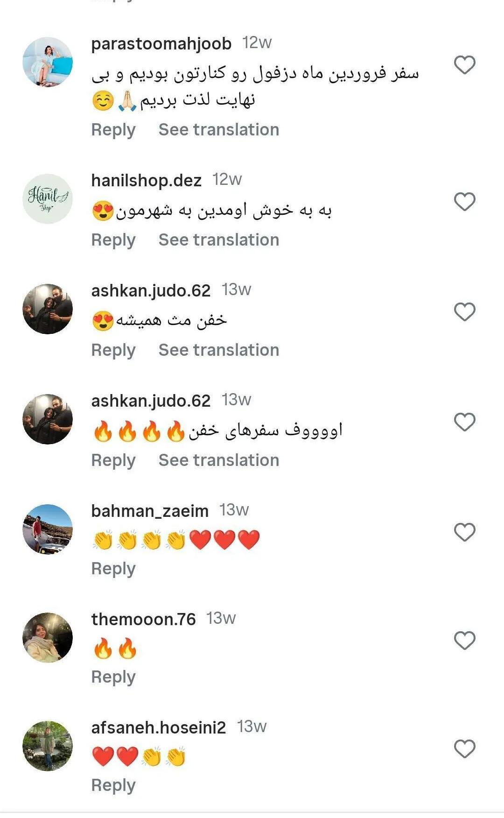The height and width of the screenshot is (818, 504).
Task: Like hanilshop.dez's comment with the heart
Action: (464, 202)
